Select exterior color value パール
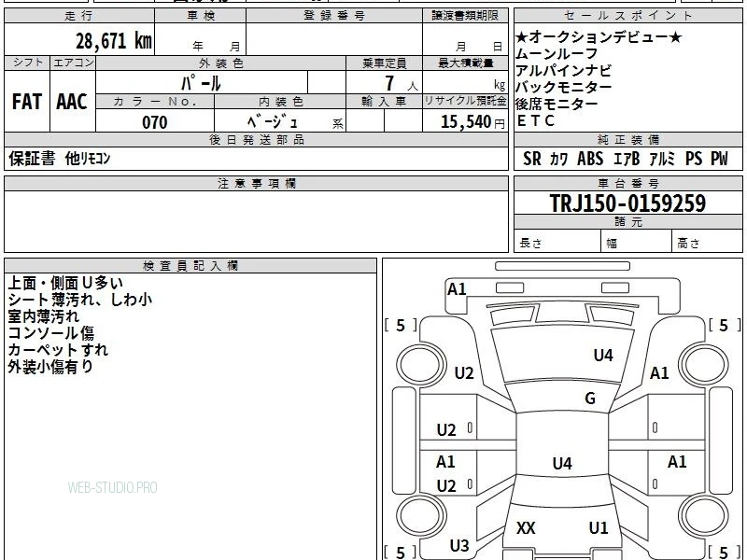This screenshot has height=560, width=747. point(201,83)
